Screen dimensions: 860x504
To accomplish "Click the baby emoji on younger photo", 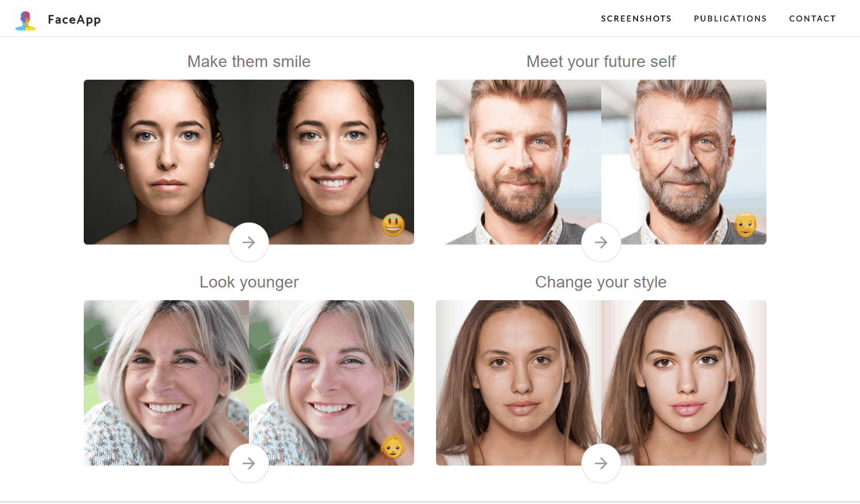I will 393,446.
